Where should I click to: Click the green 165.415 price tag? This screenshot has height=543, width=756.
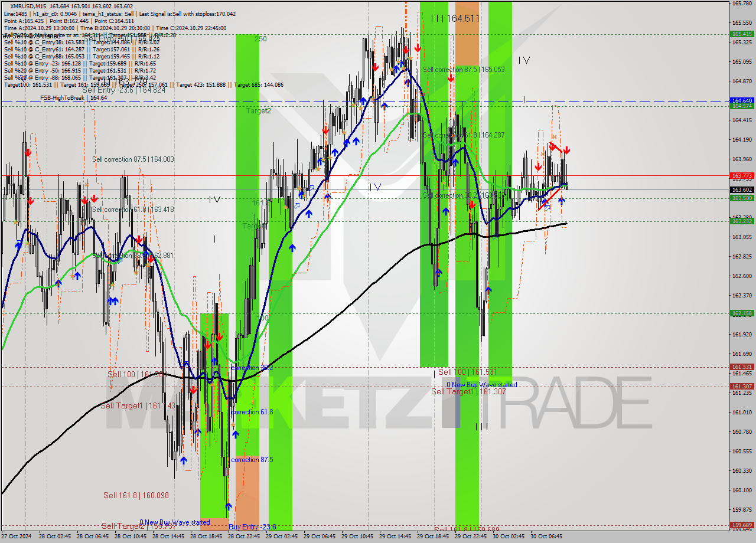point(742,34)
